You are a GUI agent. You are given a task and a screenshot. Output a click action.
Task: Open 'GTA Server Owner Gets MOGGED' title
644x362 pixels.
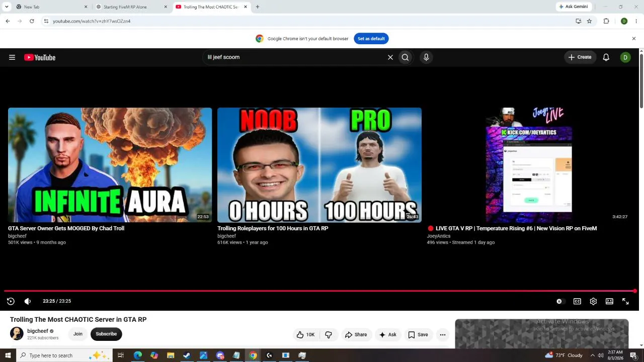66,228
